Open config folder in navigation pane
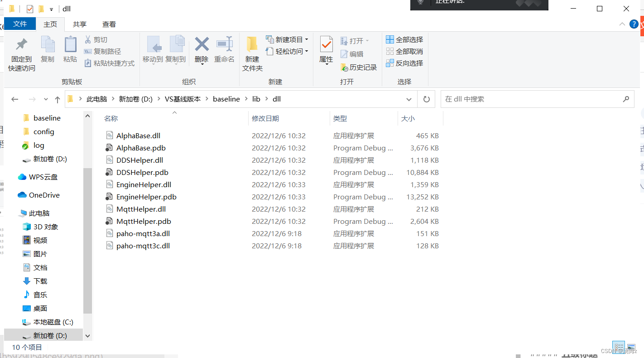The height and width of the screenshot is (358, 644). coord(44,131)
